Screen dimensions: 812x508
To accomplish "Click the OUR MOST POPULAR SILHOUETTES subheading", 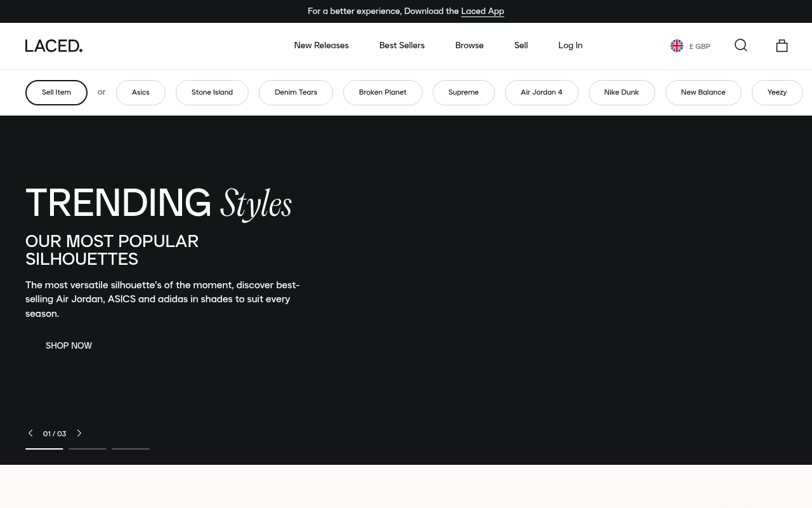I will click(x=112, y=250).
